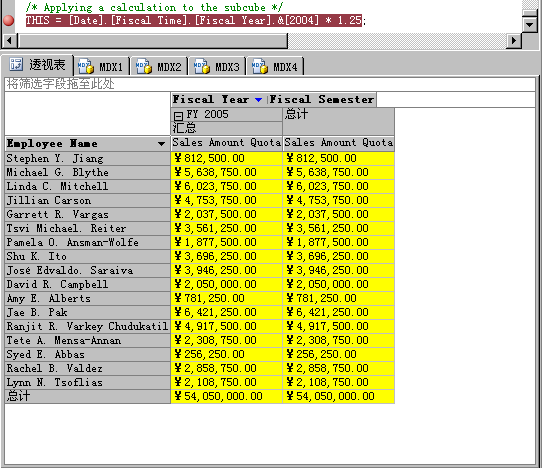Image resolution: width=542 pixels, height=468 pixels.
Task: Open the Fiscal Year filter dropdown
Action: (258, 100)
